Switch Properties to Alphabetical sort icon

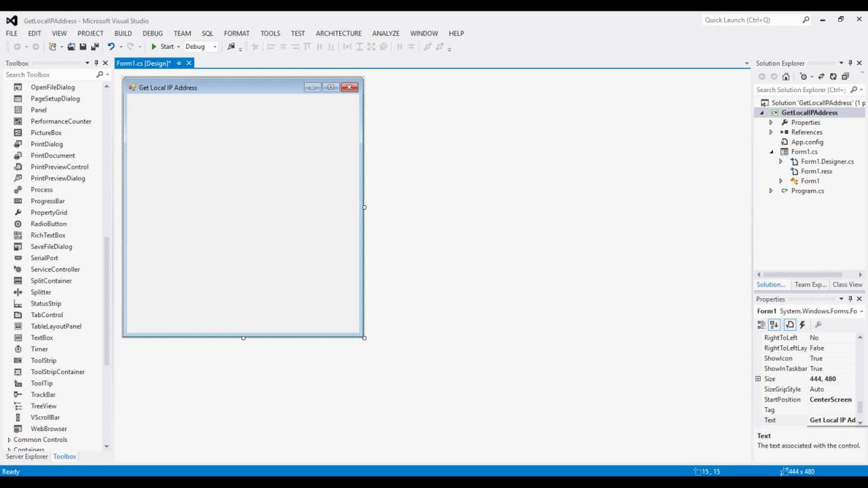(774, 325)
